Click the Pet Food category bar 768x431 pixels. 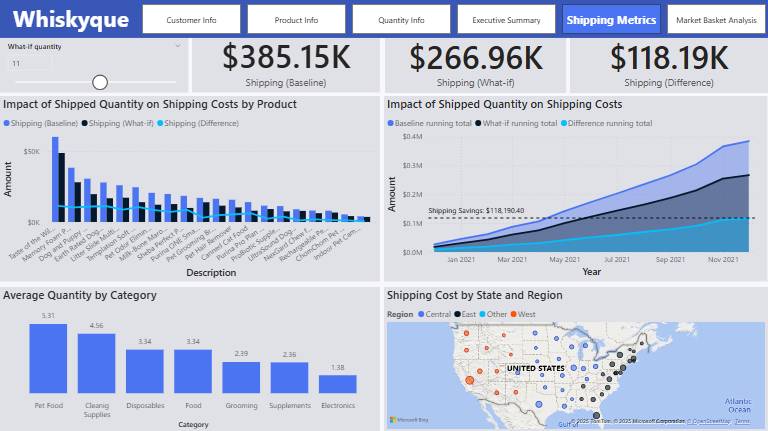(48, 359)
